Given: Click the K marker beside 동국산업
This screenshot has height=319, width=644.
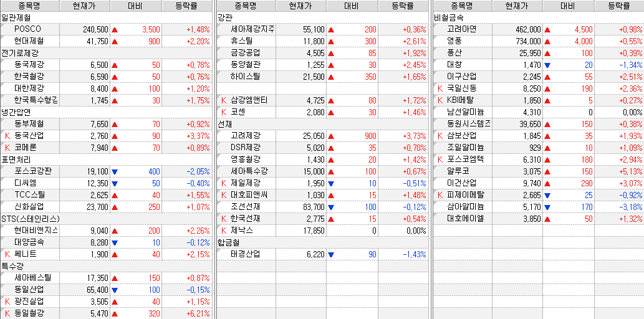Looking at the screenshot, I should pyautogui.click(x=7, y=136).
